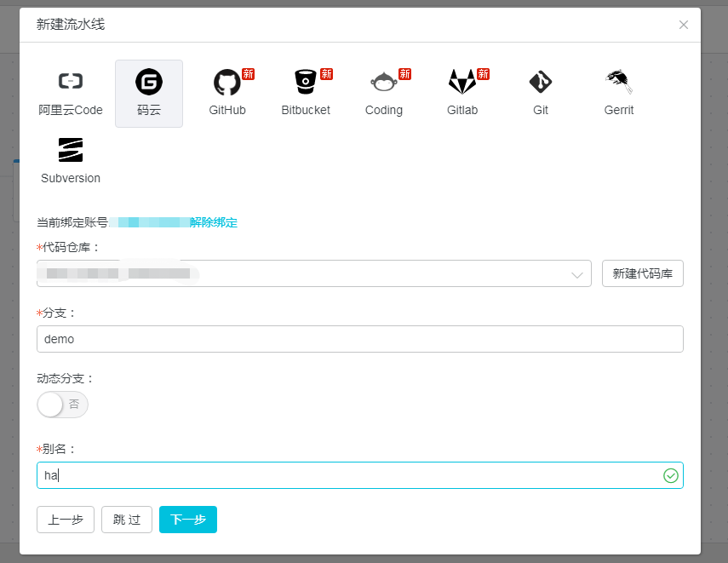Focus the 分支 field containing demo
Screen dimensions: 728x563
360,339
